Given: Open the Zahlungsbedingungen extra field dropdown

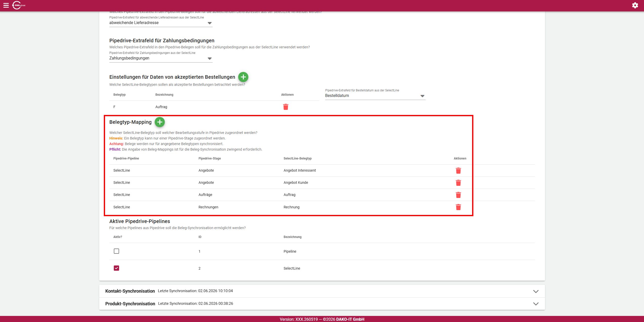Looking at the screenshot, I should click(x=161, y=58).
